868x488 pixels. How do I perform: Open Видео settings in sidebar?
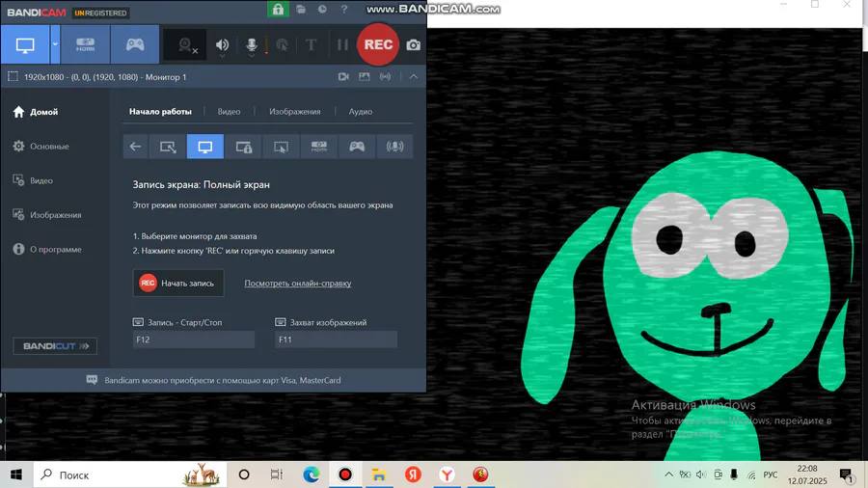coord(33,180)
